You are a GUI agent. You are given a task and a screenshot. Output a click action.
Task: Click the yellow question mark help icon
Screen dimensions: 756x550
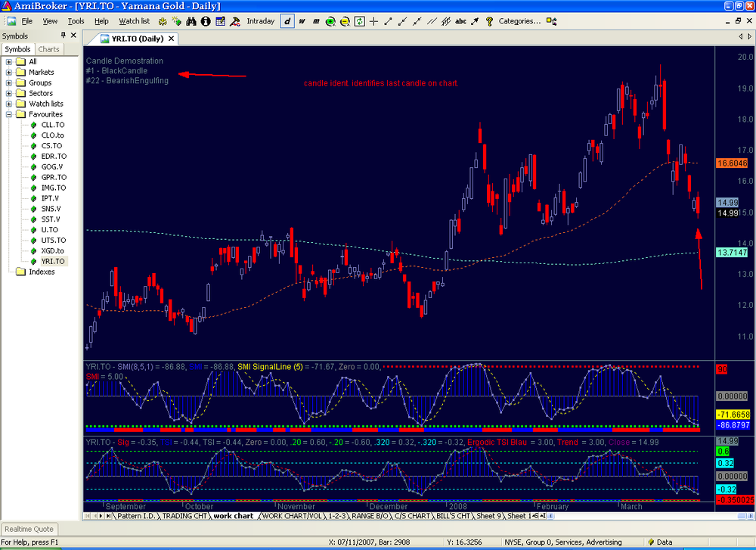pyautogui.click(x=489, y=21)
